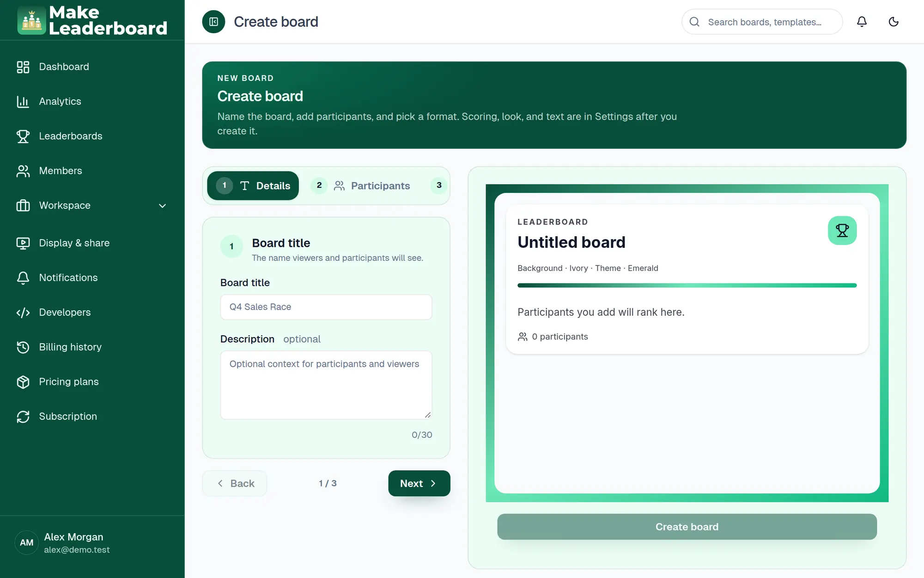Click the '0 participants' count text
Screen dimensions: 924x578
(x=559, y=337)
